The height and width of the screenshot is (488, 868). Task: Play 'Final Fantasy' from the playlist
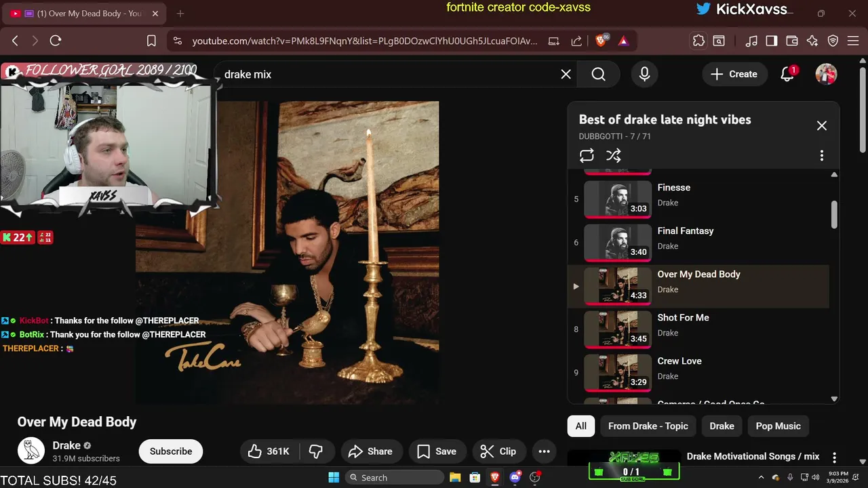(x=698, y=243)
